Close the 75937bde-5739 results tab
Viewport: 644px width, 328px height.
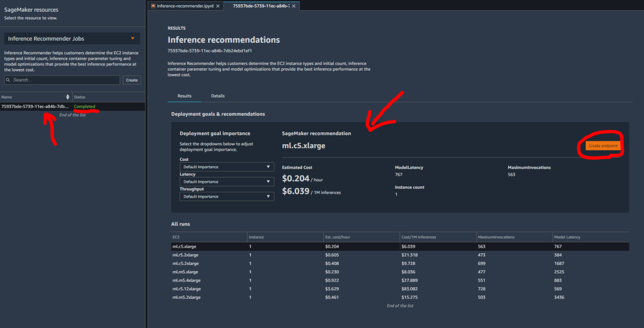point(295,5)
